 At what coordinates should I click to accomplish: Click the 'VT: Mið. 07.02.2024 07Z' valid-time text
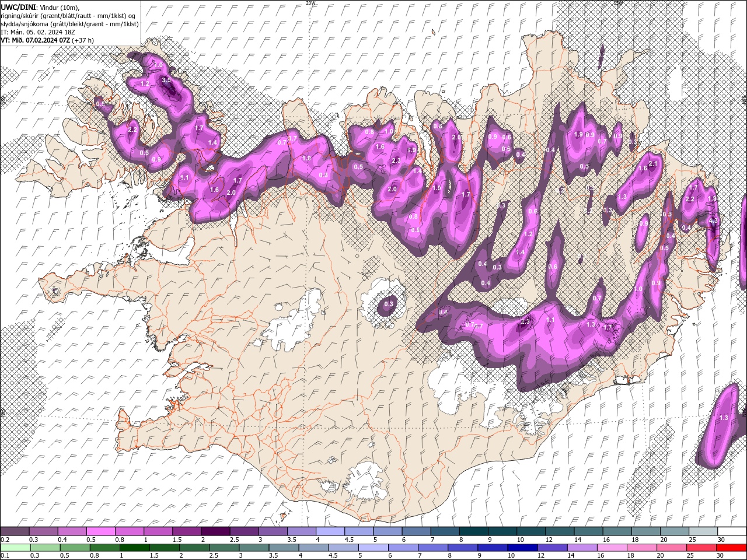pyautogui.click(x=36, y=40)
